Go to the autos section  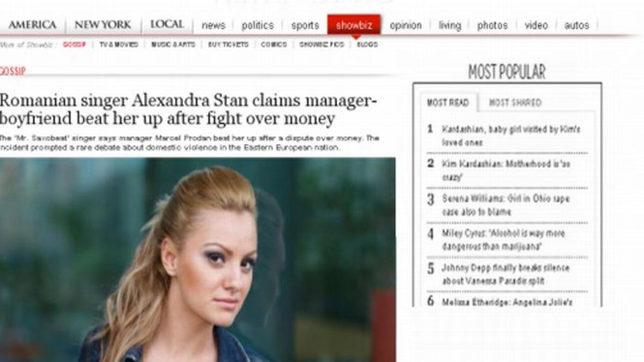tap(576, 25)
